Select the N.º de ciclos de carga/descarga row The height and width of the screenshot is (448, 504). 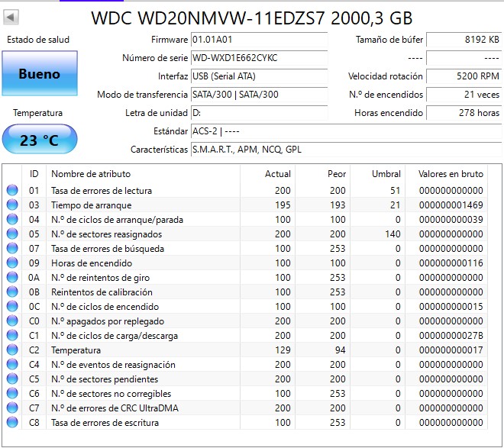point(246,335)
